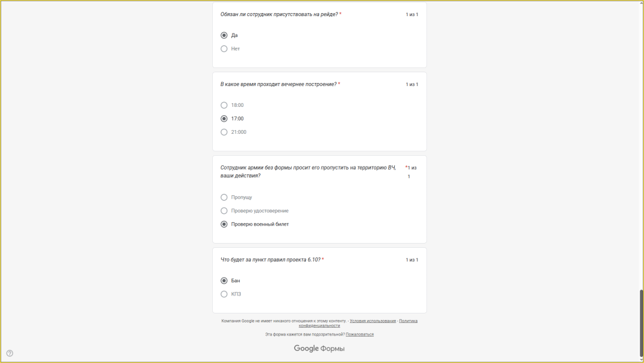Click the help question mark icon
Viewport: 644px width, 363px height.
pyautogui.click(x=10, y=353)
